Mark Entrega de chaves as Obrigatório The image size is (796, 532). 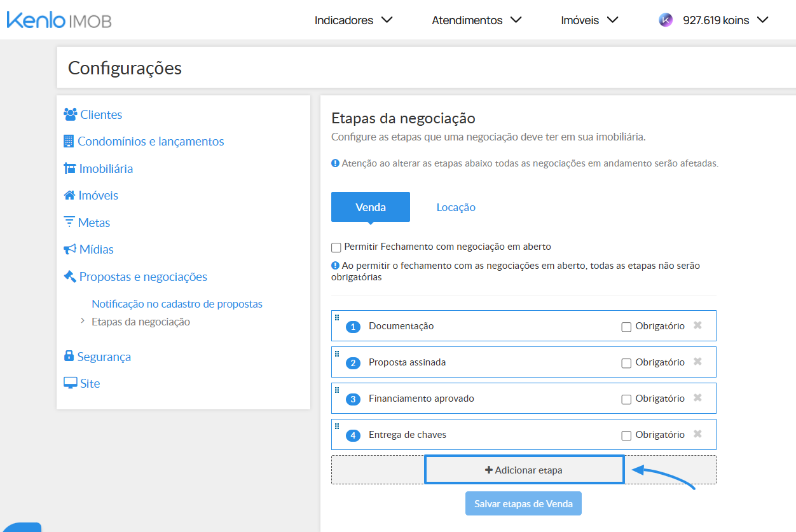pos(626,435)
